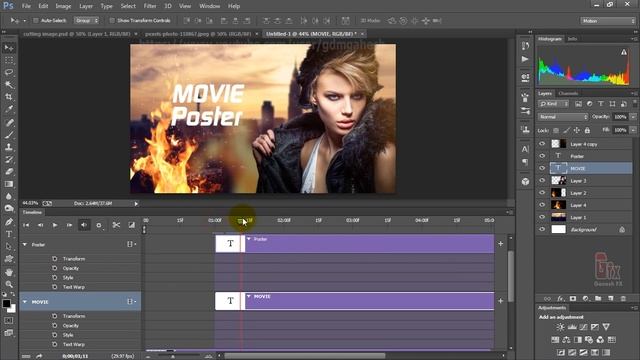The image size is (640, 360).
Task: Click the timeline zoom slider
Action: click(x=173, y=356)
